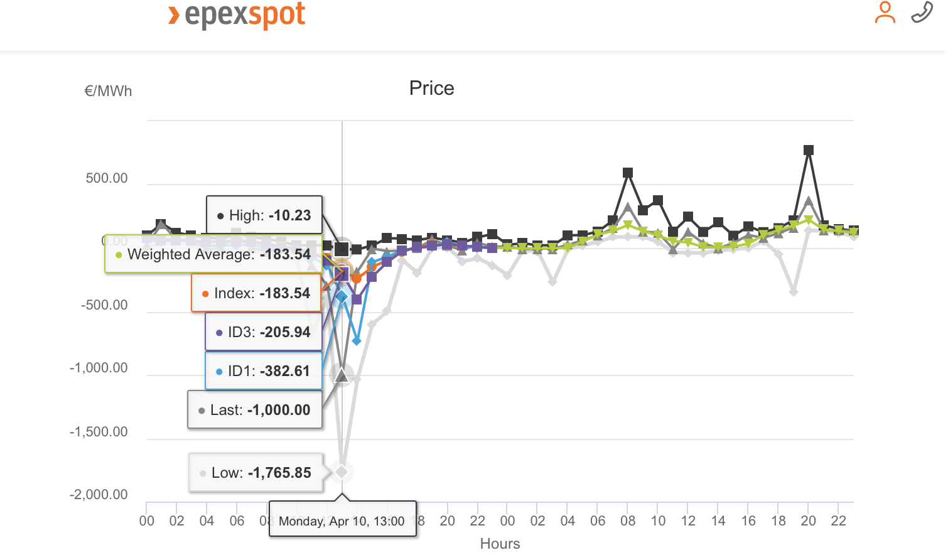Click the ID1: -382.61 tooltip
The width and height of the screenshot is (948, 560).
[x=264, y=371]
